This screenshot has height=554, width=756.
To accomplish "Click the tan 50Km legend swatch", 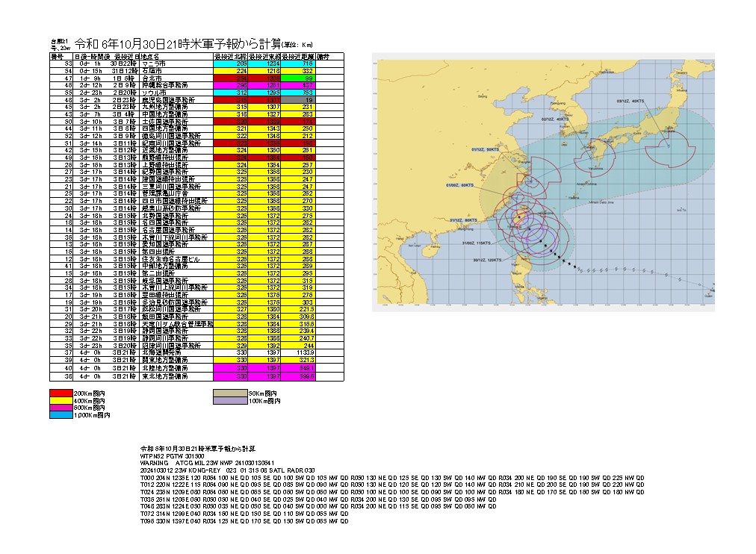I will (229, 392).
